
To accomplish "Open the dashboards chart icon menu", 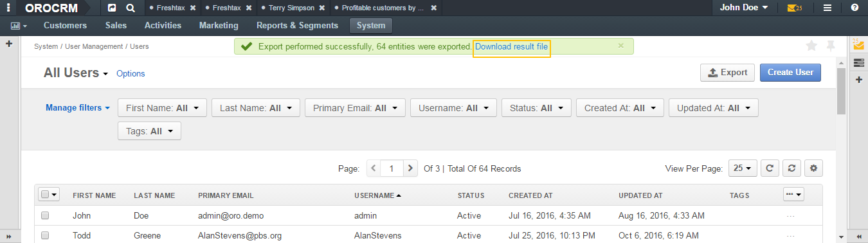I will pos(19,26).
